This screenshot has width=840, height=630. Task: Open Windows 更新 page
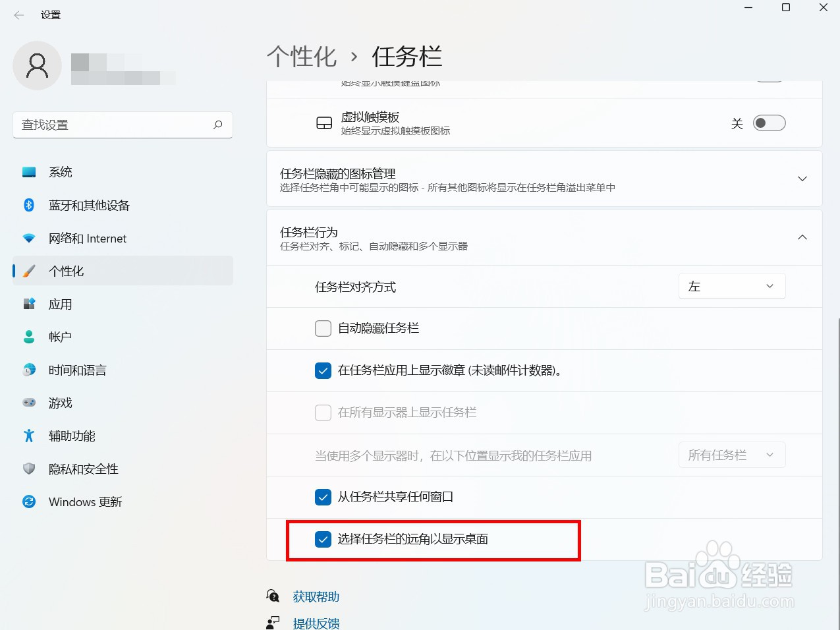85,501
